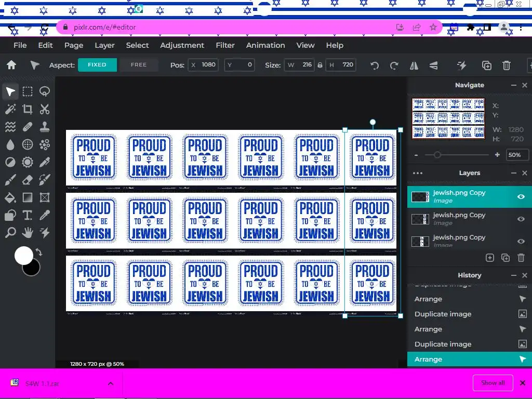Collapse the Layers panel
The width and height of the screenshot is (532, 399).
click(x=514, y=173)
